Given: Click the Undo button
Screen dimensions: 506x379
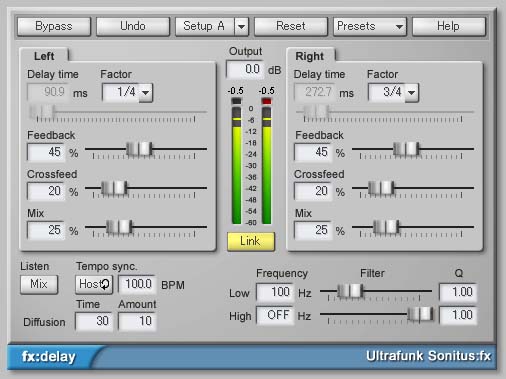Looking at the screenshot, I should click(x=133, y=26).
